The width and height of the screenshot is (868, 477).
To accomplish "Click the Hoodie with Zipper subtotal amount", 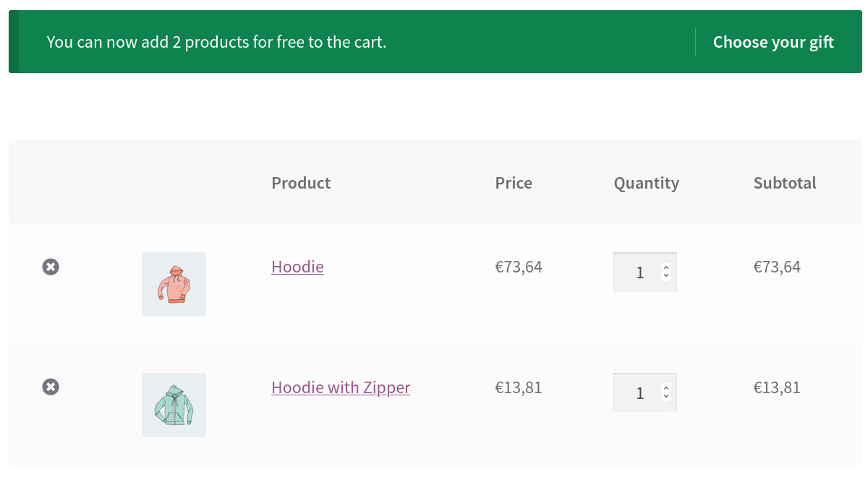I will click(777, 387).
